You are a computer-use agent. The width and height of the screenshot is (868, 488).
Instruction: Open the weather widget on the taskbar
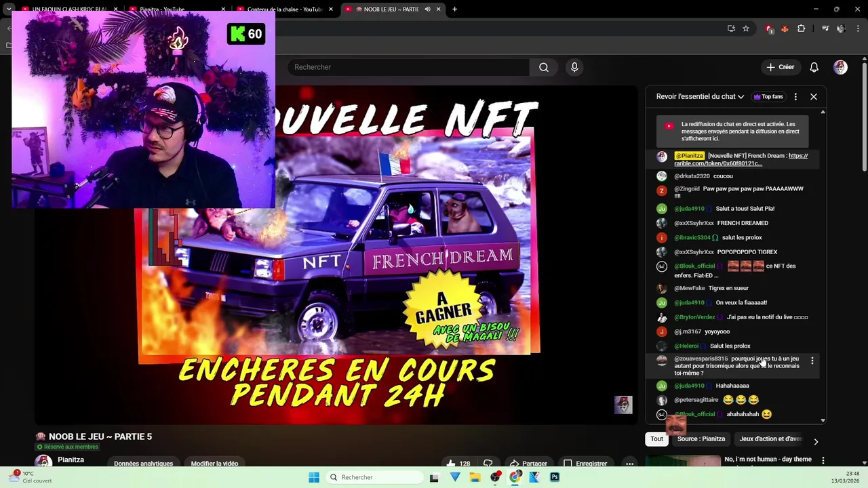click(x=31, y=477)
